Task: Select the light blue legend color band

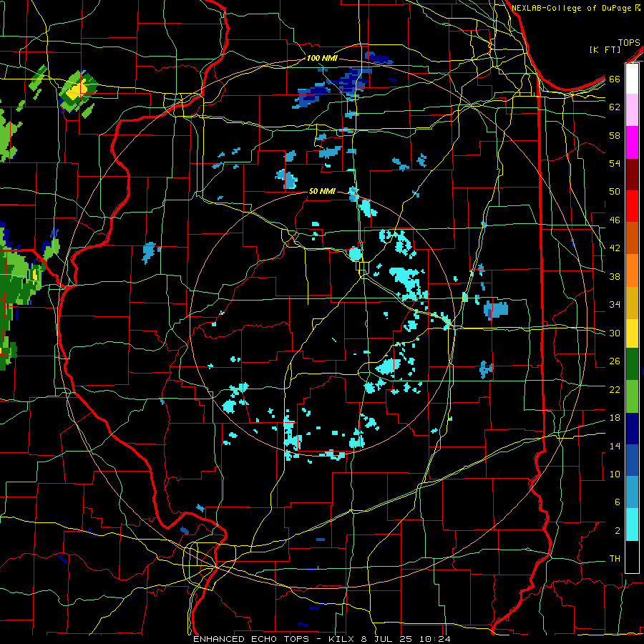Action: click(632, 492)
